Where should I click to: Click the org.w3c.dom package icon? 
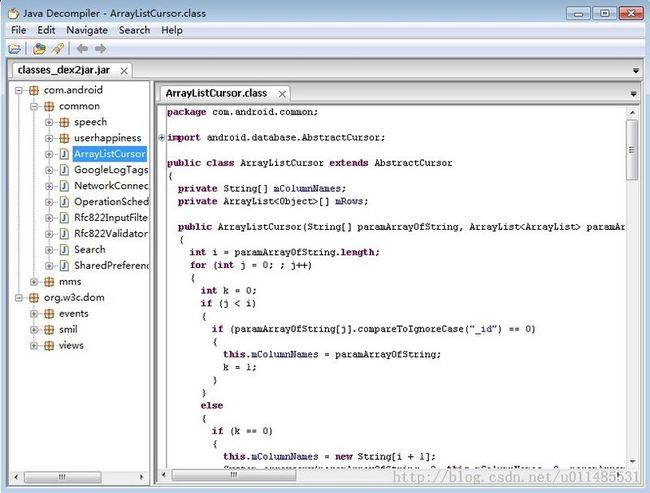34,298
